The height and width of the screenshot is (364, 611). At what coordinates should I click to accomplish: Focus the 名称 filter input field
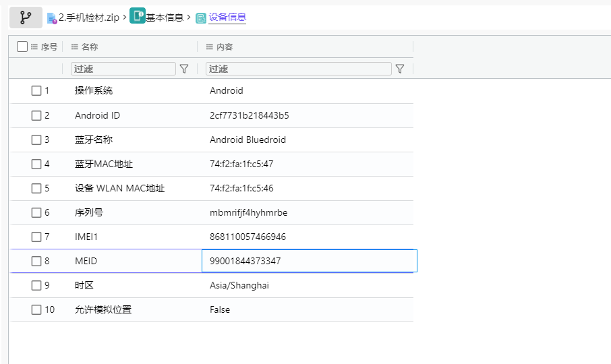[123, 69]
